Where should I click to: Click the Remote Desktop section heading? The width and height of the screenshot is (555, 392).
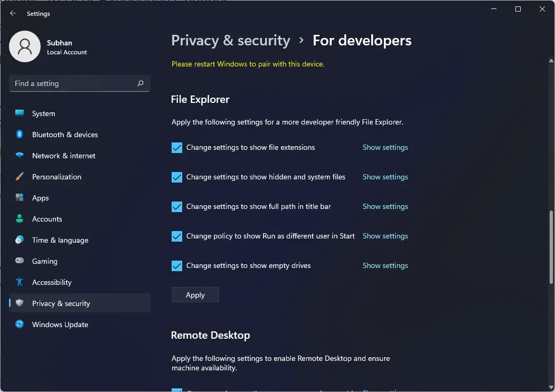(x=210, y=335)
